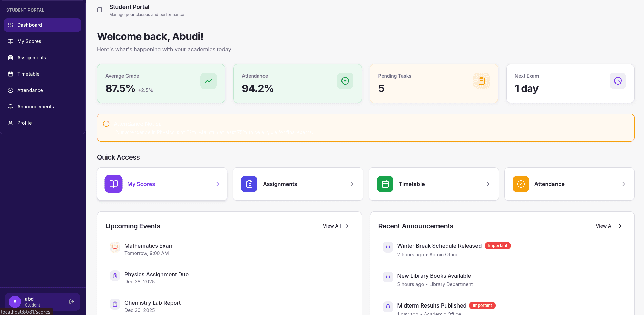
Task: Click bell icon beside New Library Books Available
Action: 388,277
